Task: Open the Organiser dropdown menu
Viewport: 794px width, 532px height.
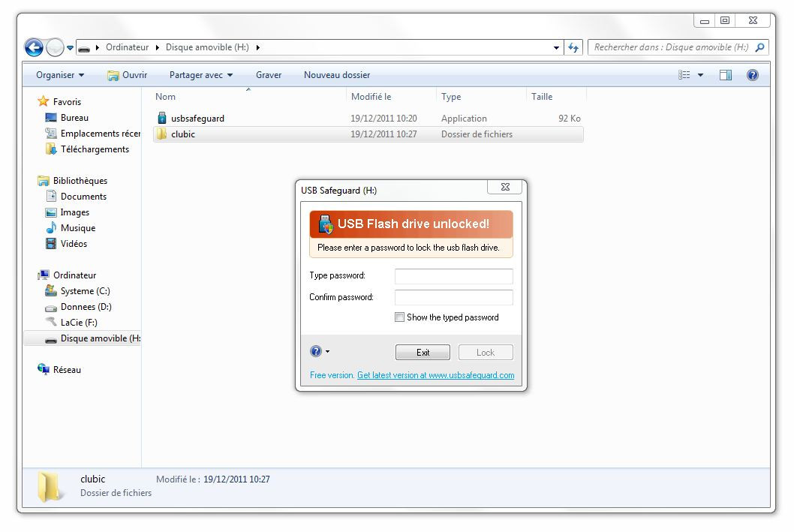Action: tap(60, 75)
